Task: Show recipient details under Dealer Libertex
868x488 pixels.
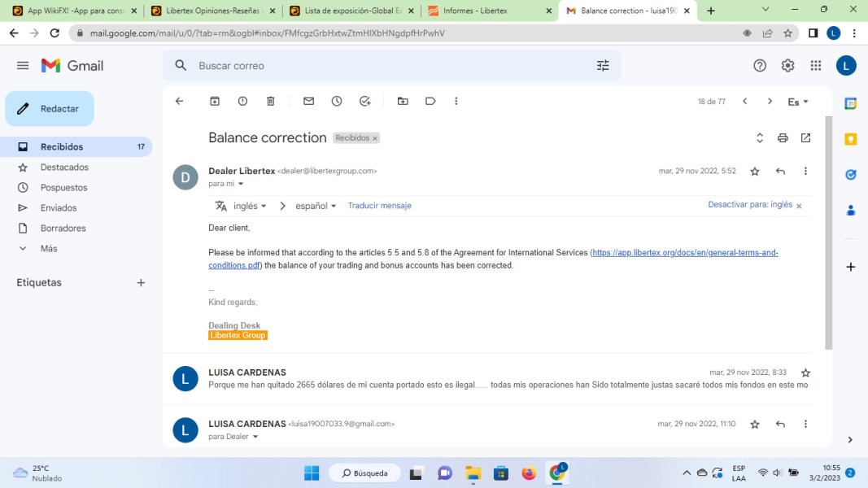Action: [241, 184]
